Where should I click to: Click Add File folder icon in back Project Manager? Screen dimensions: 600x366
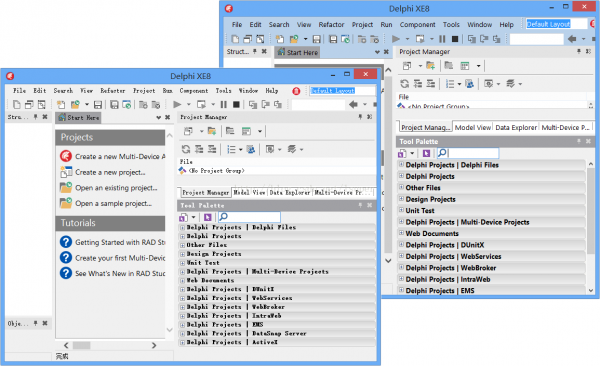430,66
